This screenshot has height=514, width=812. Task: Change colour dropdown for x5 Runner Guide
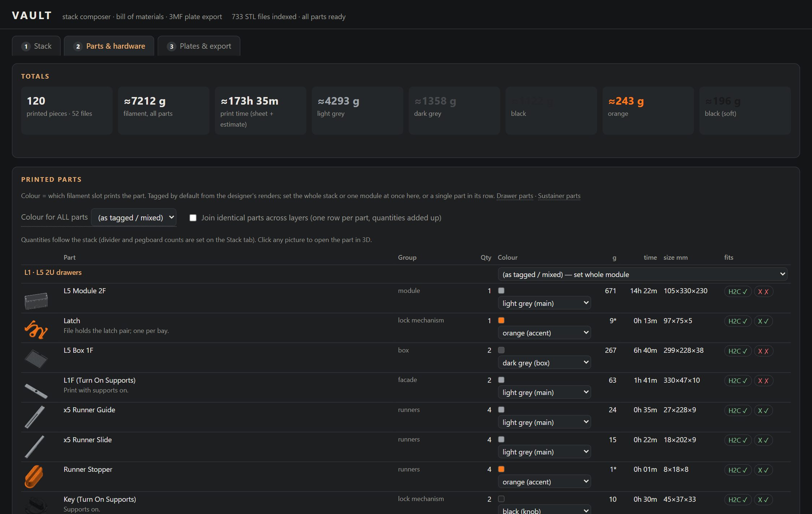click(x=544, y=422)
